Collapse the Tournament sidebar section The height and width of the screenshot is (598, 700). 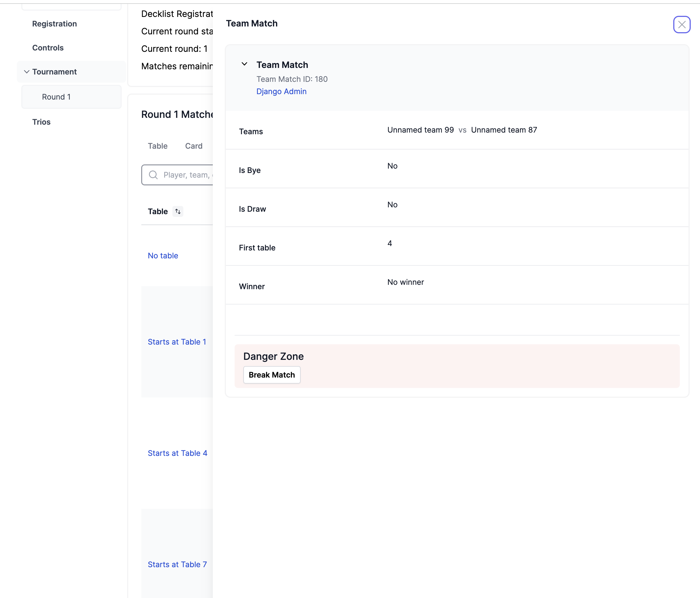coord(27,72)
